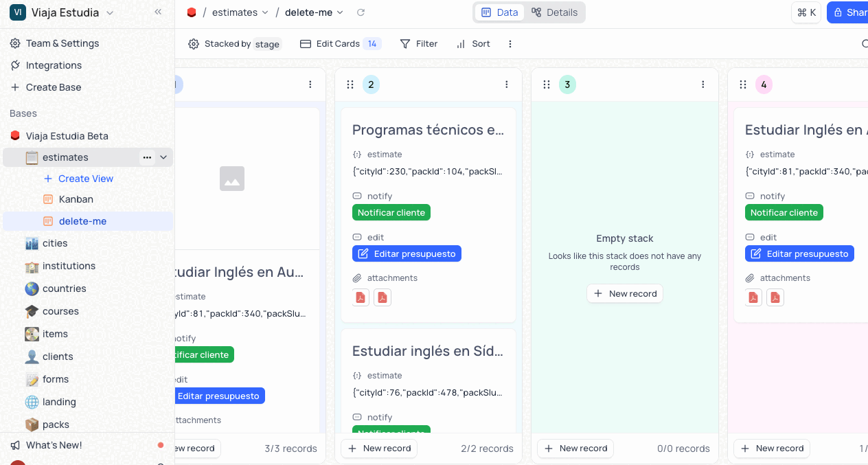Open the first stack's options menu

[310, 84]
